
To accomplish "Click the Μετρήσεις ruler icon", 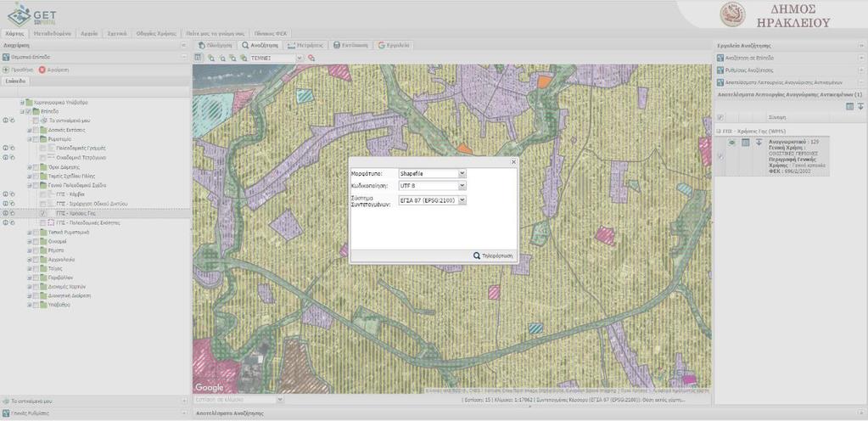I will [291, 46].
